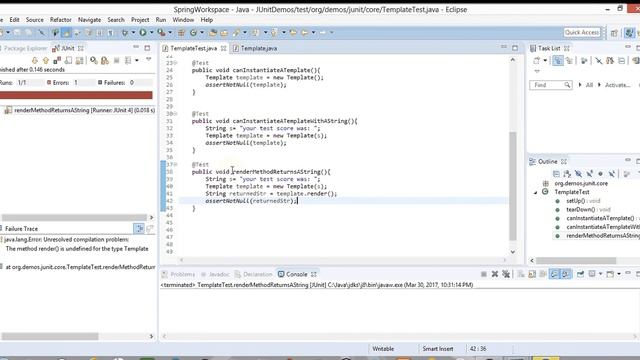Click the editor vertical scrollbar thumb
This screenshot has width=640, height=360.
tap(513, 186)
